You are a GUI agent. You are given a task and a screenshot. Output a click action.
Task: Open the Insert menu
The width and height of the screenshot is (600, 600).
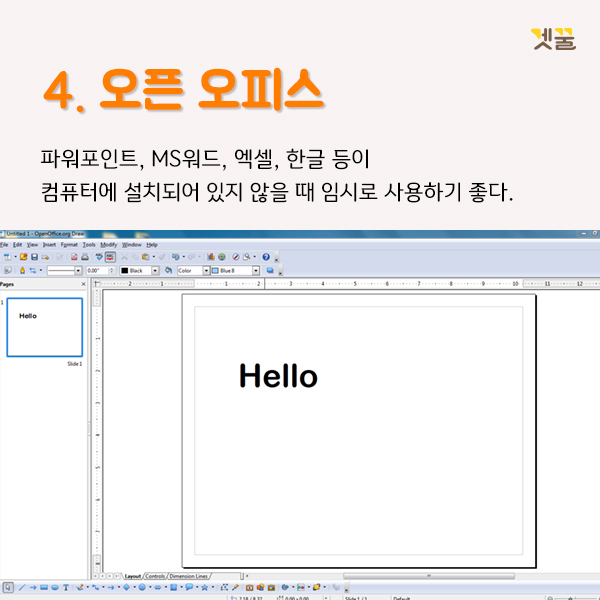49,245
